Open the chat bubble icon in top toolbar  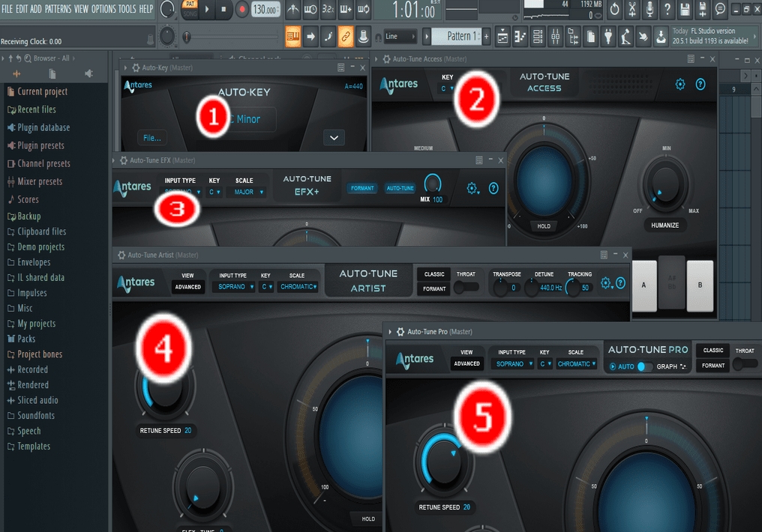[720, 9]
